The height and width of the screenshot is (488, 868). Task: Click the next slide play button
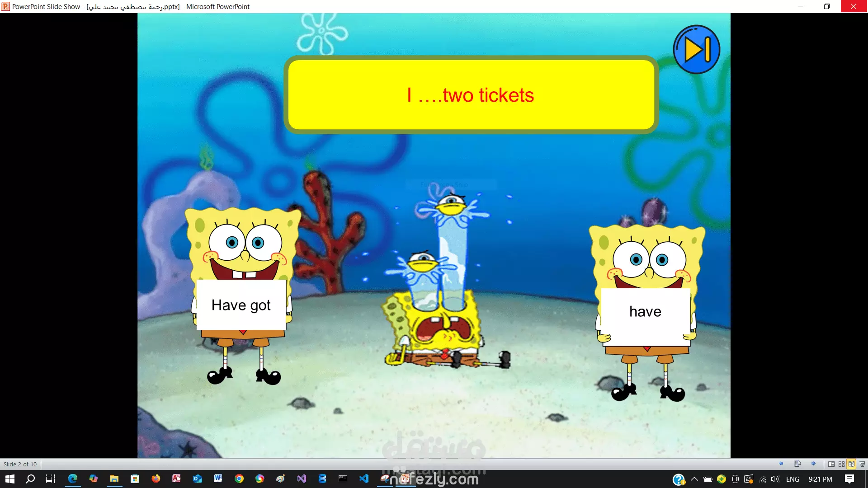(696, 49)
